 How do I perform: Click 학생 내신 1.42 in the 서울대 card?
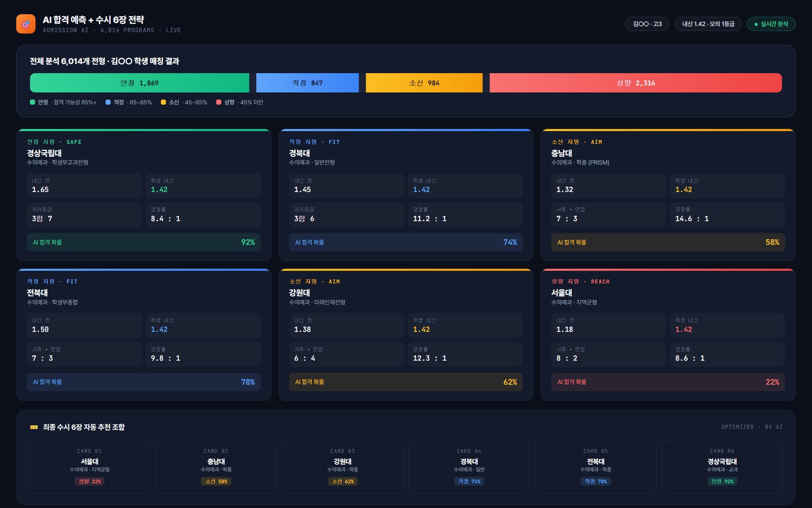point(684,329)
